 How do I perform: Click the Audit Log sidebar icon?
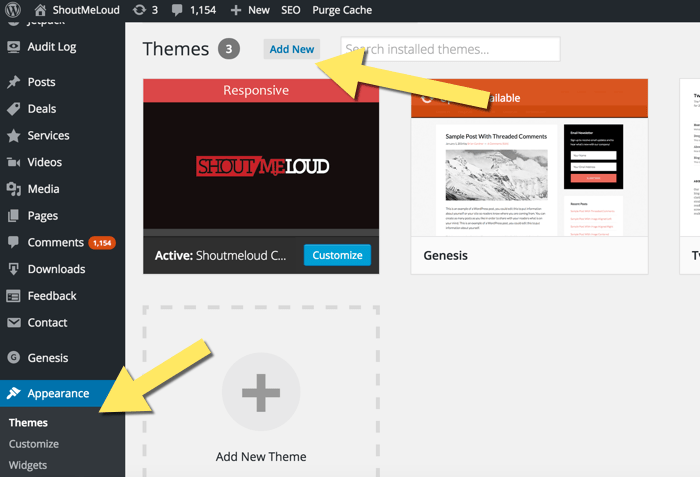14,47
